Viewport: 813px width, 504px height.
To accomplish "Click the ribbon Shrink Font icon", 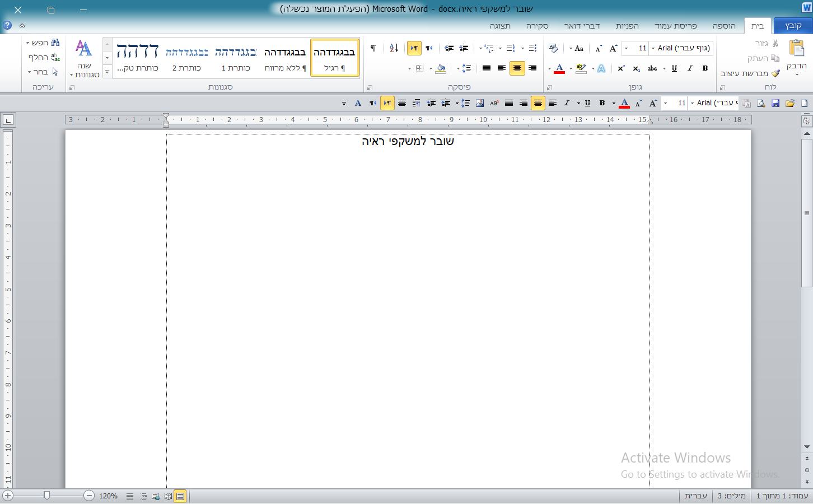I will [599, 48].
